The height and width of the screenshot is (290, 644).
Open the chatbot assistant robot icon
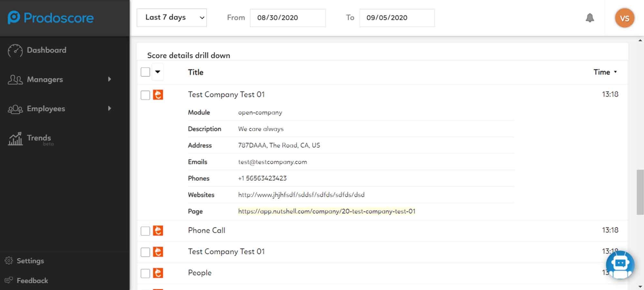tap(620, 265)
